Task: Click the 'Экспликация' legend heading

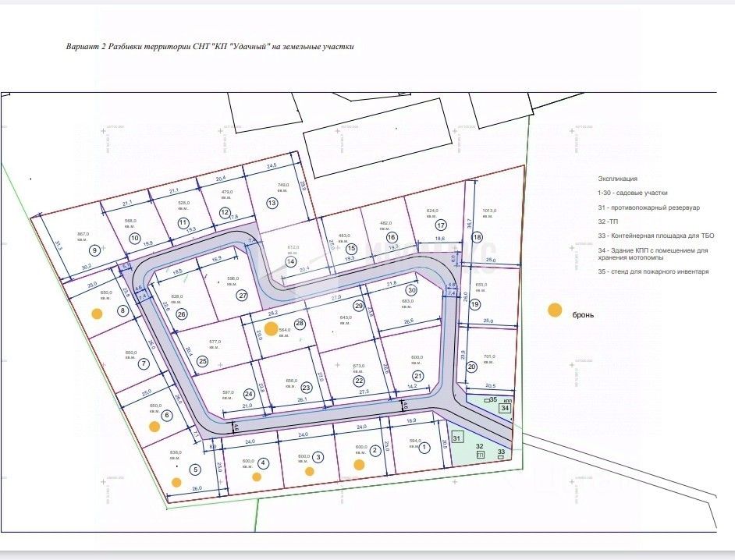Action: point(617,179)
